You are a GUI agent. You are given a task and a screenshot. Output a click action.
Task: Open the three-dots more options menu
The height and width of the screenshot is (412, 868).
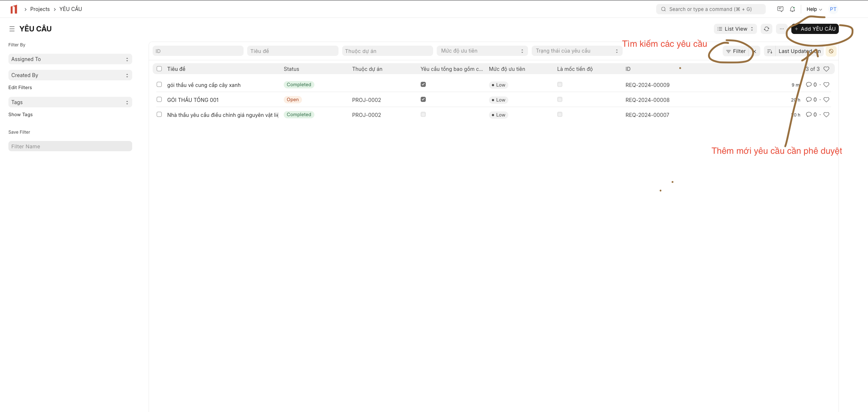[781, 29]
